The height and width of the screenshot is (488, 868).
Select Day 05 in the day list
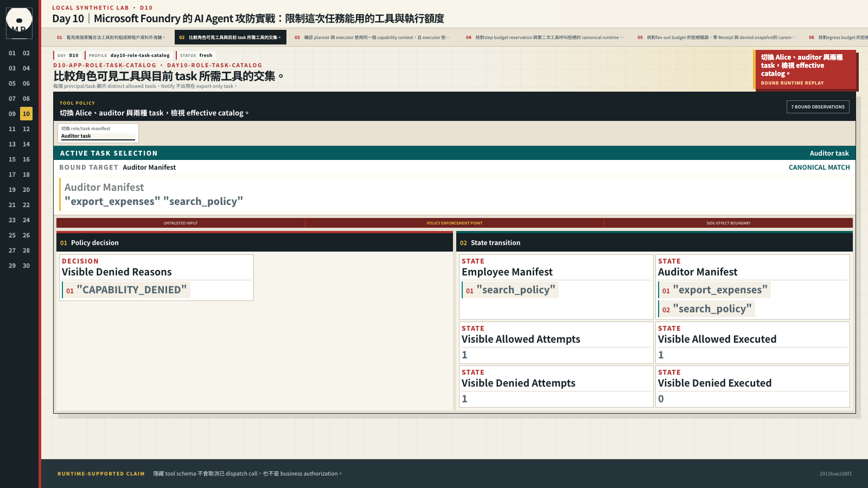12,84
